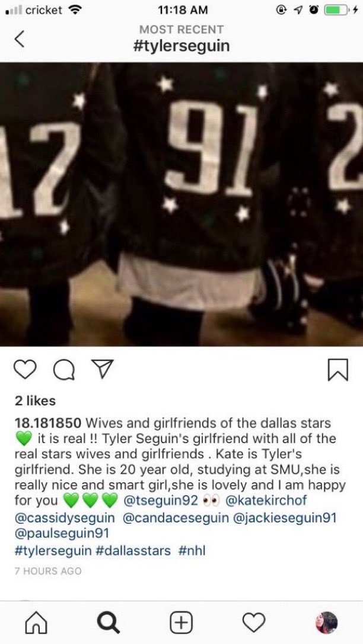View the 2 likes list
The height and width of the screenshot is (644, 363).
point(35,401)
